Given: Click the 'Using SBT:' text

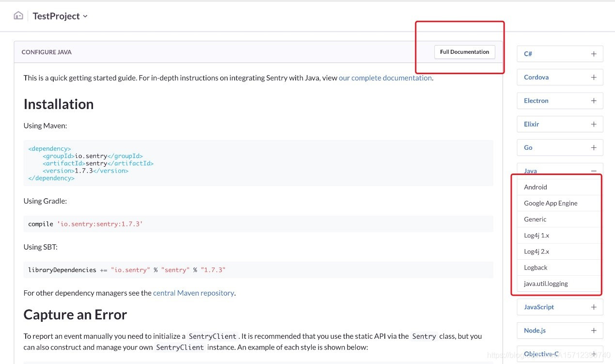Looking at the screenshot, I should point(40,247).
